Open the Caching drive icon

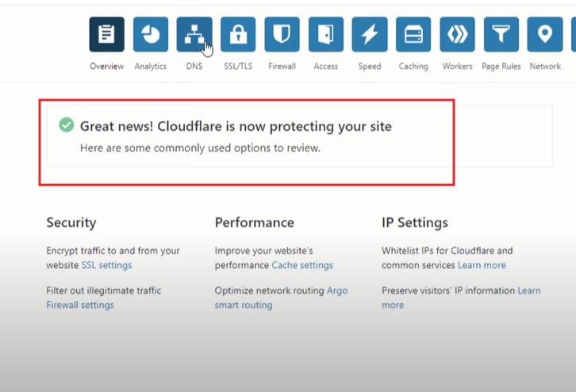point(413,35)
